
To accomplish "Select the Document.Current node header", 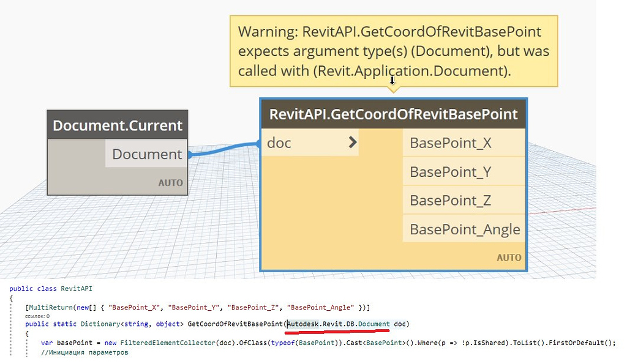I will tap(117, 125).
